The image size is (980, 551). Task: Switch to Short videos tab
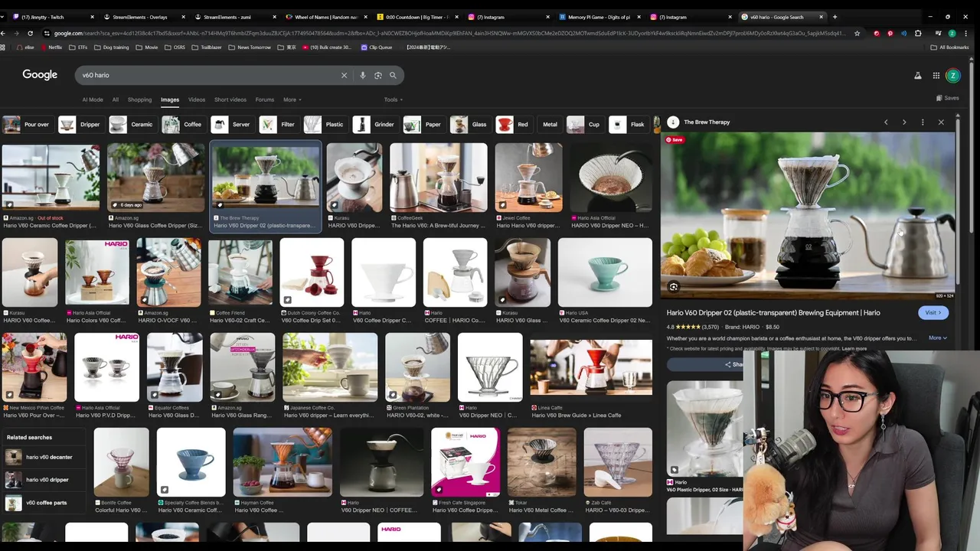click(x=230, y=99)
